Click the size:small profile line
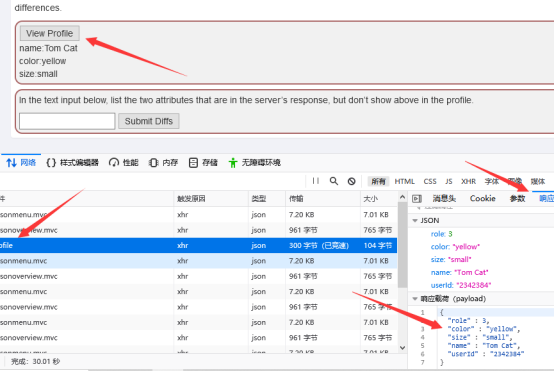This screenshot has height=371, width=554. click(x=38, y=74)
